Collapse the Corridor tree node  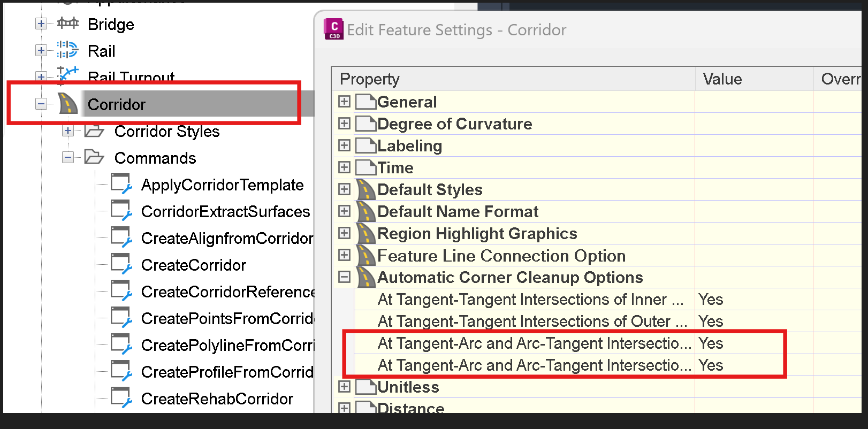(x=41, y=104)
